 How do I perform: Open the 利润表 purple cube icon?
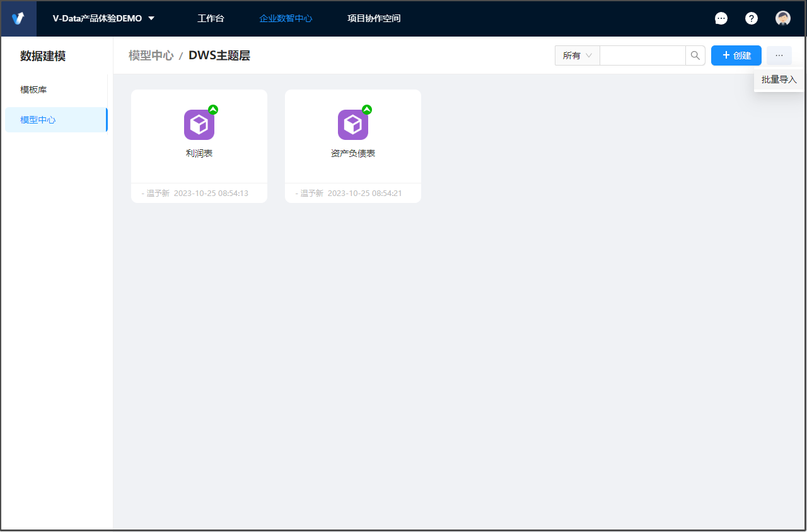pyautogui.click(x=199, y=125)
